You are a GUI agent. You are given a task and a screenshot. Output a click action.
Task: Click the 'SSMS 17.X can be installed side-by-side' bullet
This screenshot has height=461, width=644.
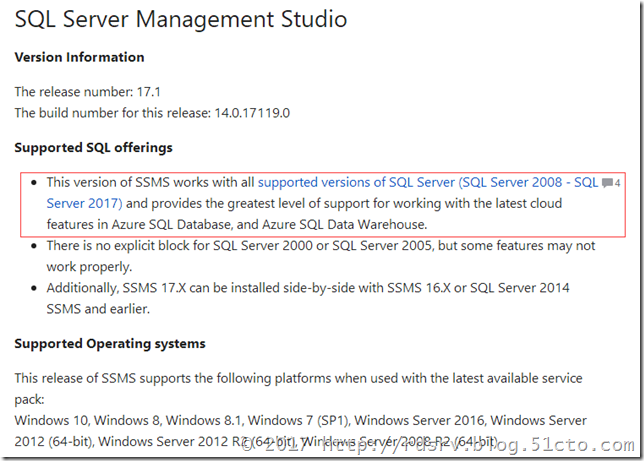coord(308,298)
